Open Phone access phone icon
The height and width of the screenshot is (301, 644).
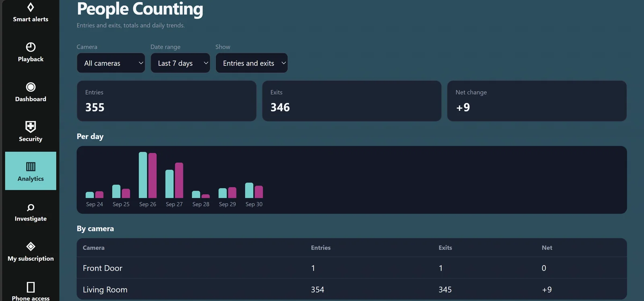coord(31,287)
